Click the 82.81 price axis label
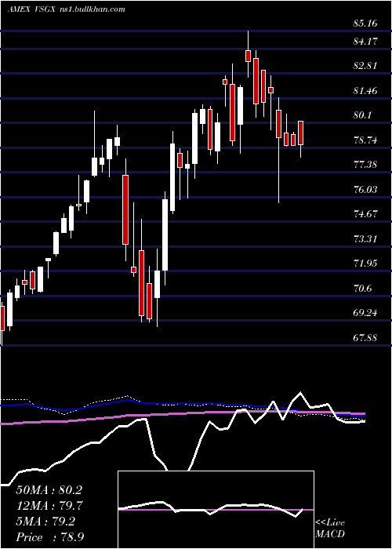This screenshot has width=392, height=549. pyautogui.click(x=365, y=66)
